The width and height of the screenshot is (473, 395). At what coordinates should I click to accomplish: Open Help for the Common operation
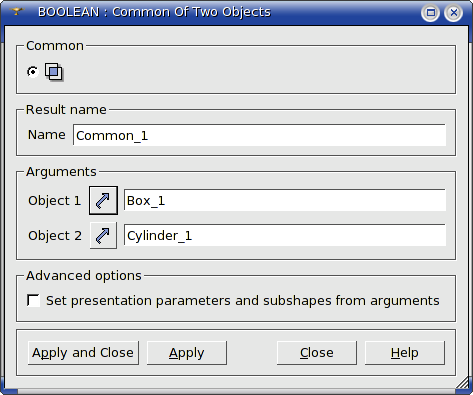pyautogui.click(x=405, y=353)
